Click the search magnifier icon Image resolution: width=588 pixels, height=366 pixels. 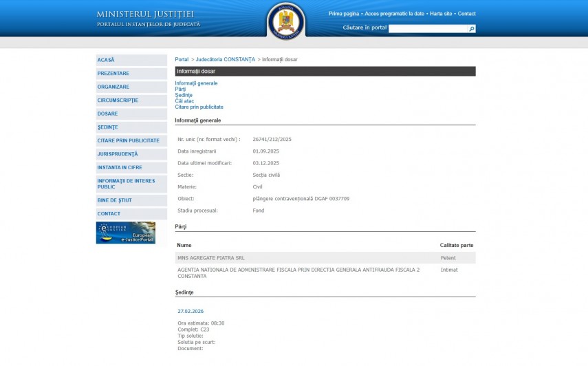click(472, 29)
